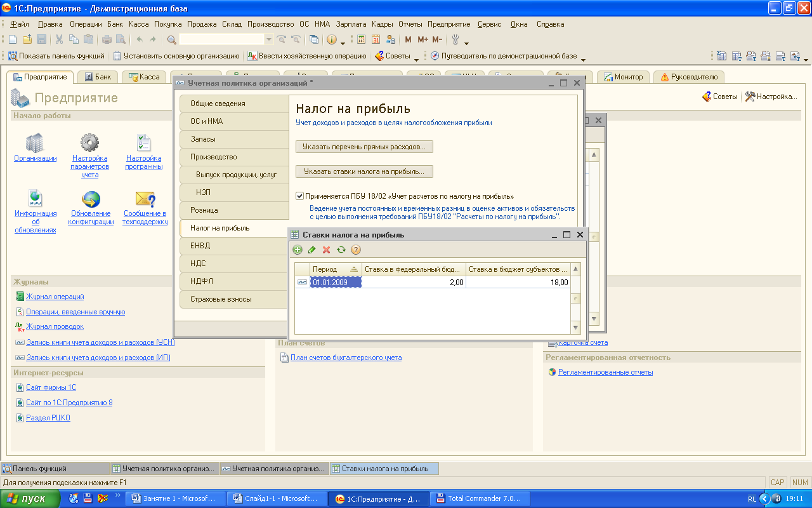Open file using folder toolbar icon
Viewport: 812px width, 508px height.
[27, 39]
